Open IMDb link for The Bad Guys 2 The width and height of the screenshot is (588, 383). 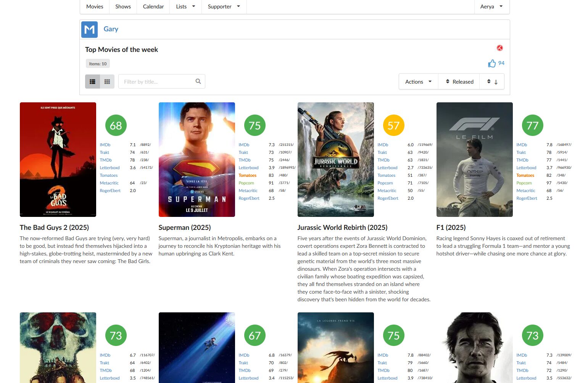(105, 145)
